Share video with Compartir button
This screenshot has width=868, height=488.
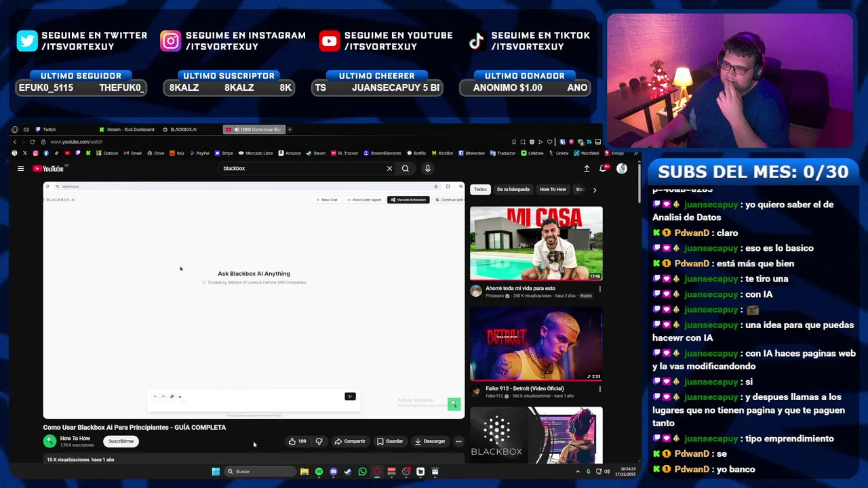[x=350, y=441]
